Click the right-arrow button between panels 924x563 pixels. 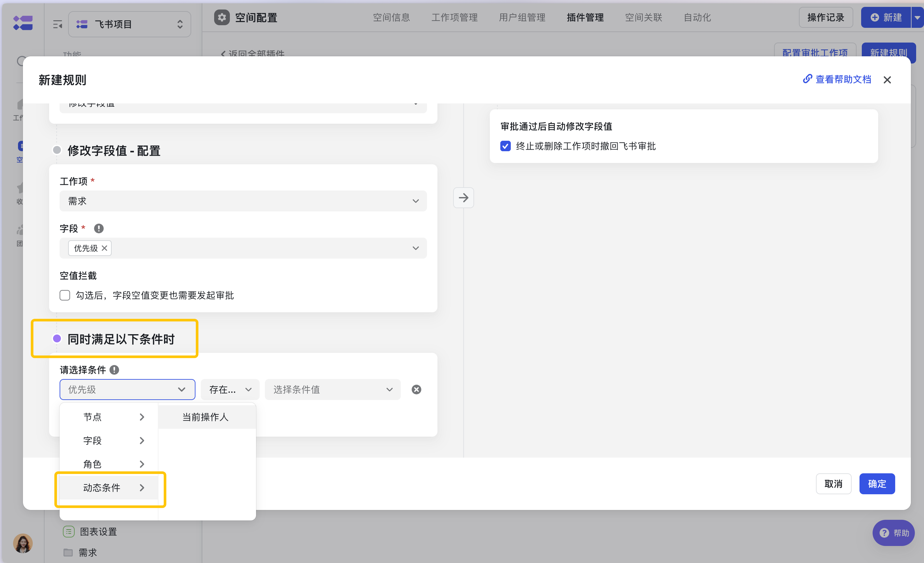point(464,197)
